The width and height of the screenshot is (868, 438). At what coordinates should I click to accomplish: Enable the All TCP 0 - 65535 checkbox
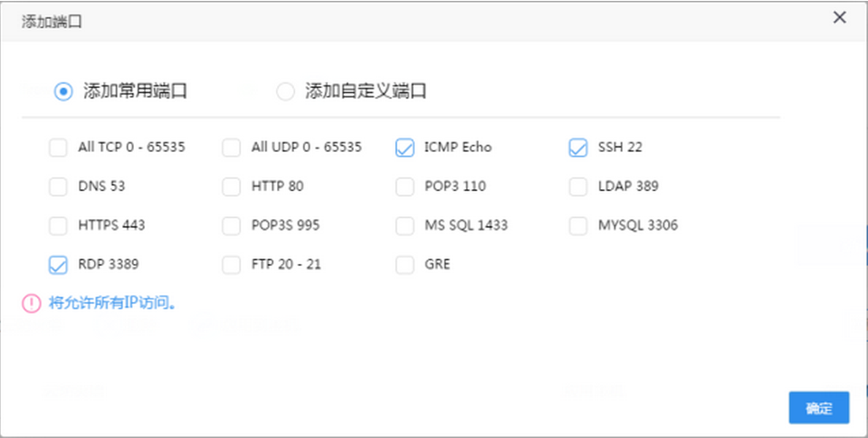tap(58, 148)
